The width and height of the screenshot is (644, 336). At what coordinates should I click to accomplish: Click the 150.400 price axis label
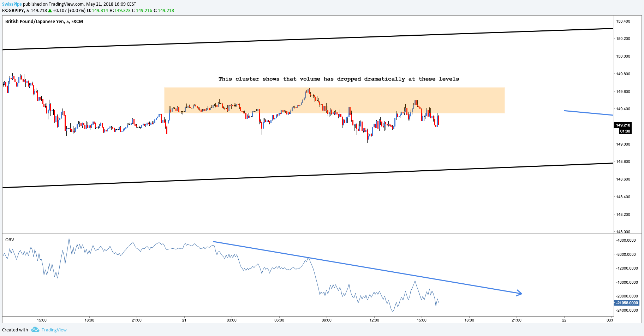(x=623, y=21)
